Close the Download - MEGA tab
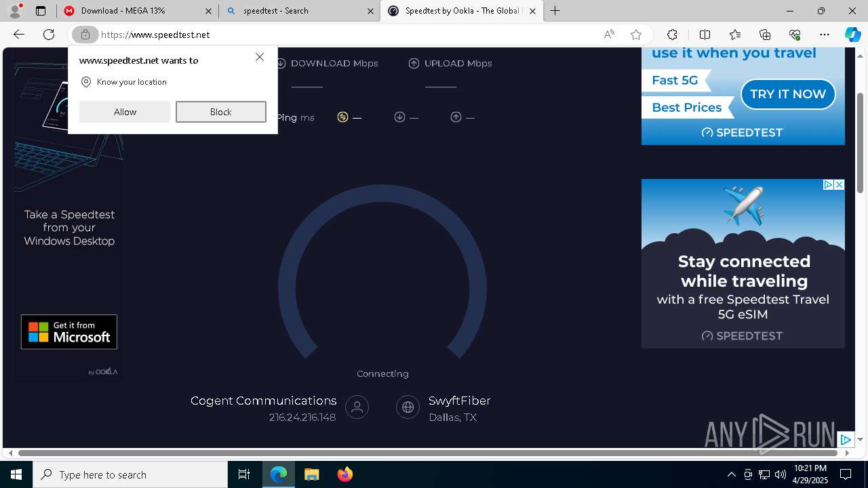This screenshot has width=868, height=488. [x=209, y=11]
